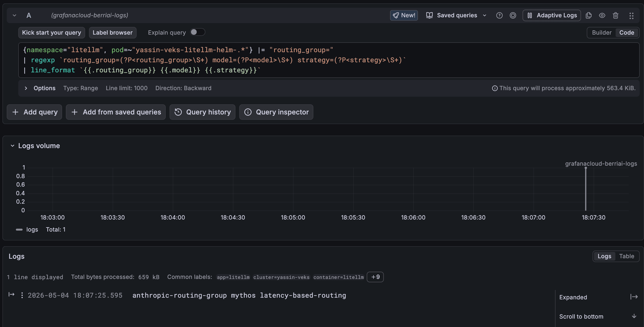Open the Saved queries dropdown
644x327 pixels.
pyautogui.click(x=456, y=15)
